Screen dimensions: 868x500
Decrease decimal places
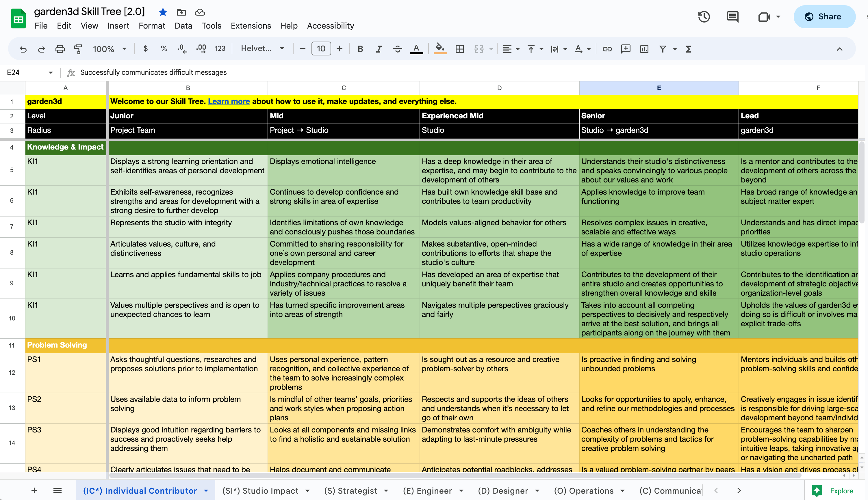(182, 49)
